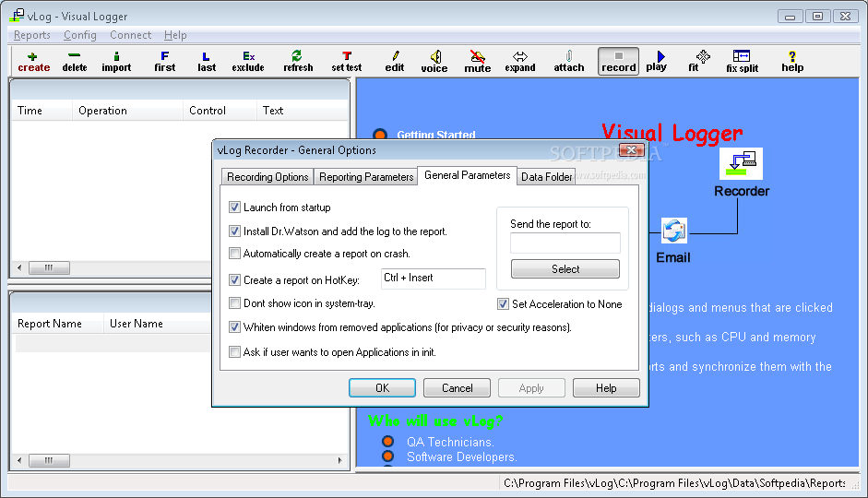Viewport: 868px width, 498px height.
Task: Click Cancel in General Options dialog
Action: (x=457, y=388)
